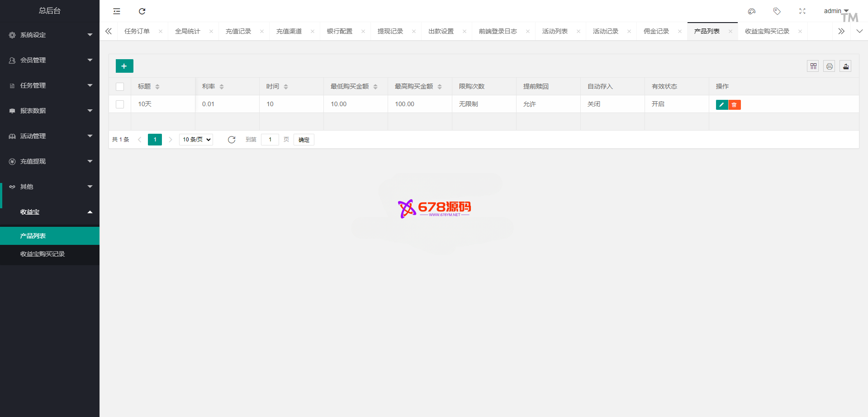
Task: Open the theme palette icon in header
Action: click(x=752, y=11)
